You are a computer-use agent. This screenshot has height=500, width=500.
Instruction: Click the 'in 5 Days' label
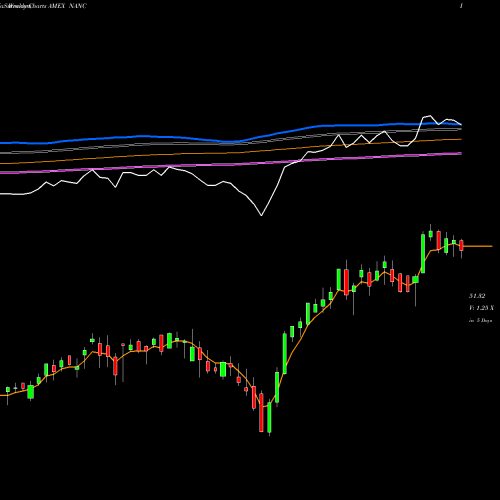pos(480,320)
